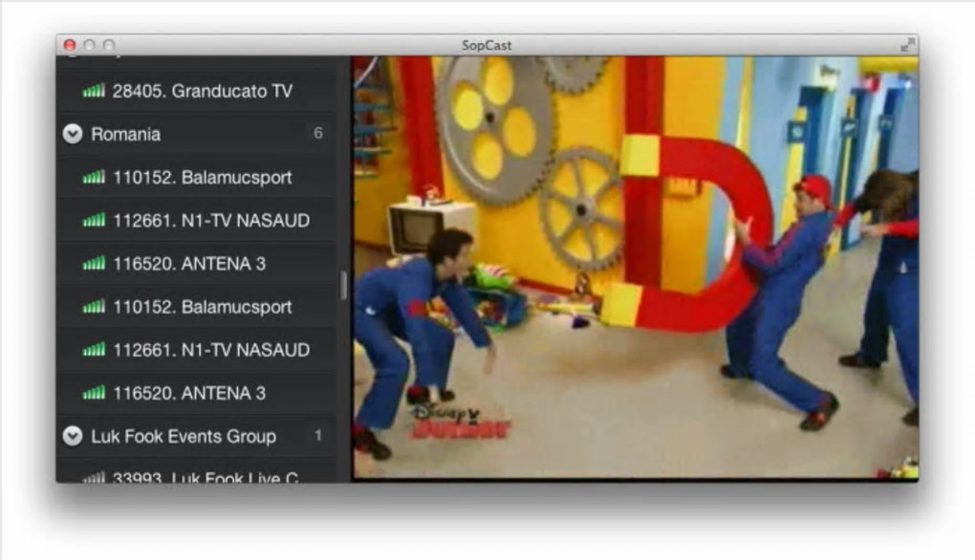
Task: Collapse the Romania group chevron
Action: 73,134
